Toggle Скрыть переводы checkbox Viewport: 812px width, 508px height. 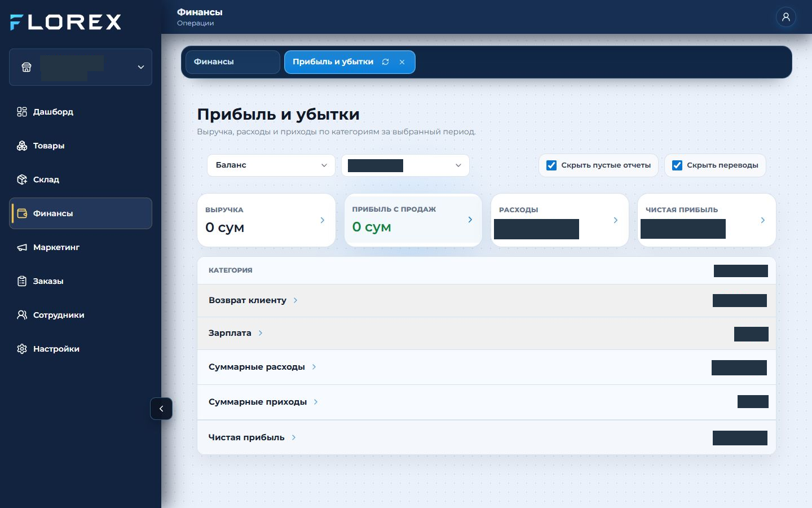(x=677, y=165)
